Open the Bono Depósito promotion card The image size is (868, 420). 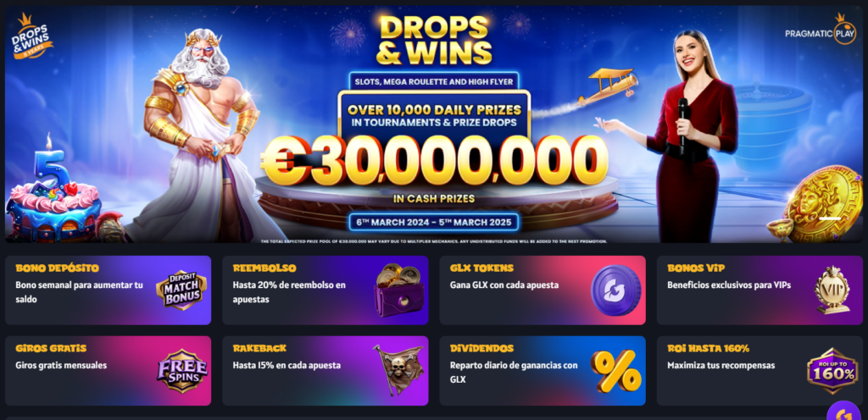[x=108, y=290]
